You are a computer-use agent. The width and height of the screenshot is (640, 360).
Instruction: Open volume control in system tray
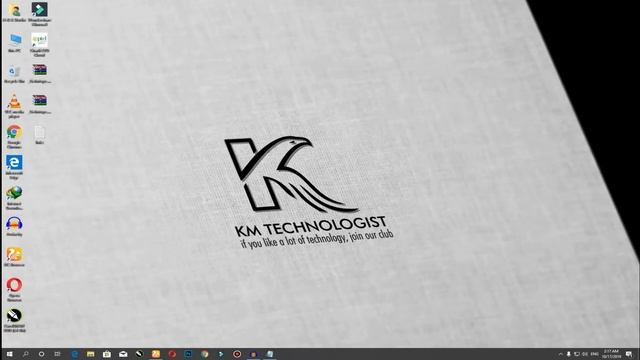[585, 354]
